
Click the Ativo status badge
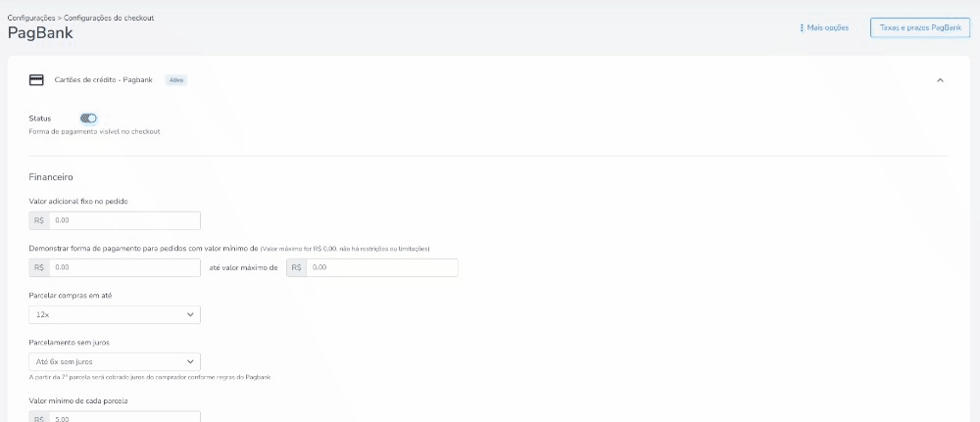click(176, 80)
